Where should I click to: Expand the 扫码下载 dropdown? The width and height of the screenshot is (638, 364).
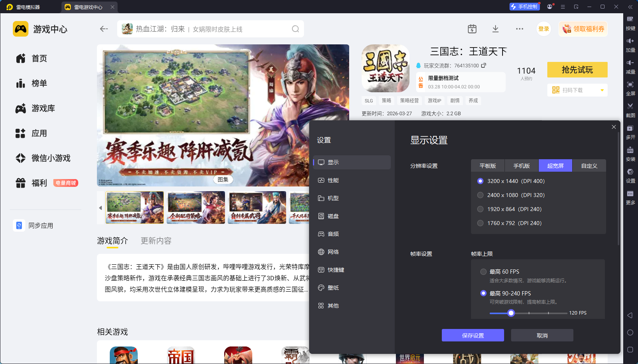click(x=602, y=90)
